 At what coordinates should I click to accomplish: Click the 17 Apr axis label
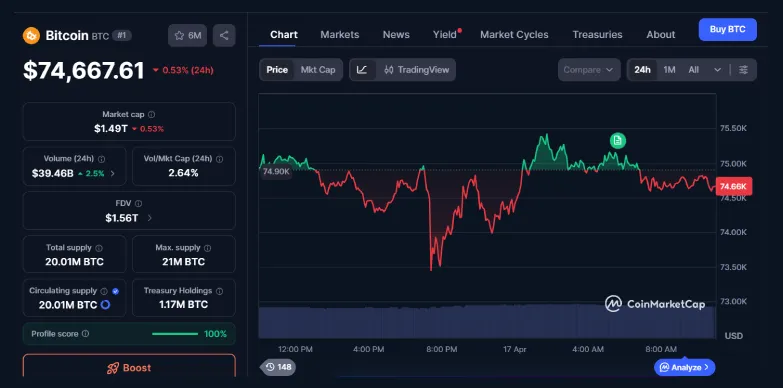click(515, 350)
